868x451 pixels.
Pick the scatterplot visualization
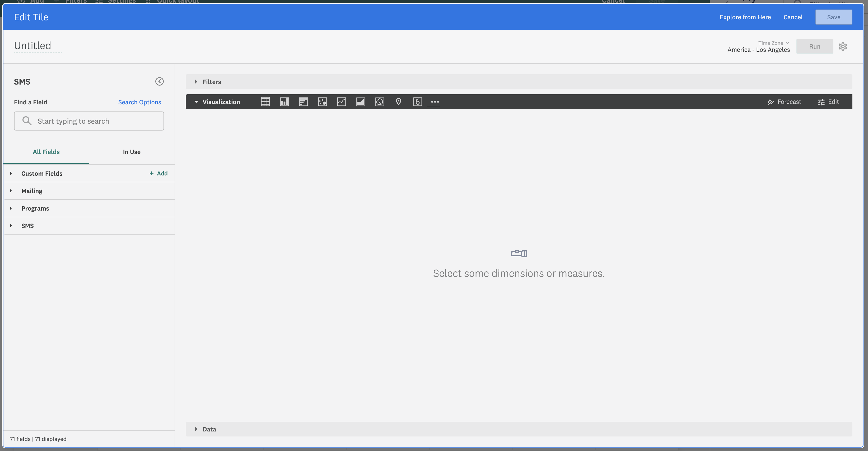point(322,101)
